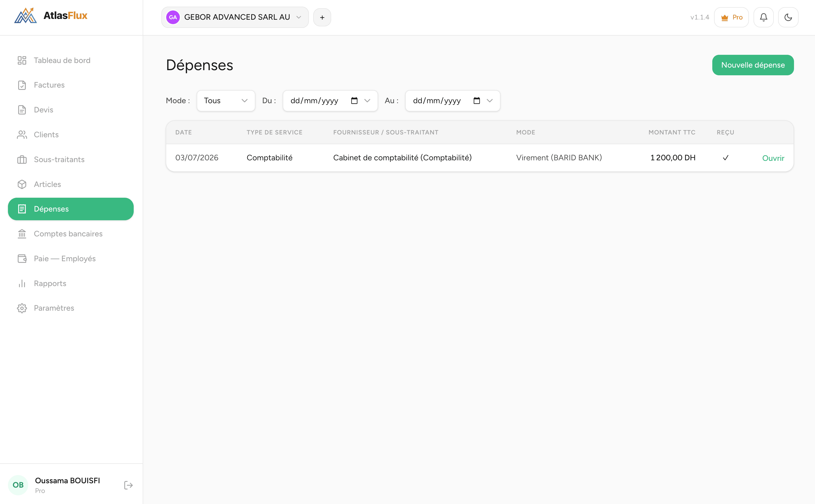This screenshot has height=504, width=815.
Task: Click the AtlasFlux logo icon
Action: coord(25,16)
